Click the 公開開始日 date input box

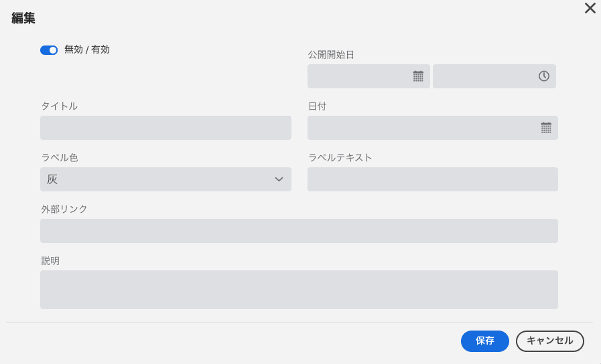click(x=369, y=76)
